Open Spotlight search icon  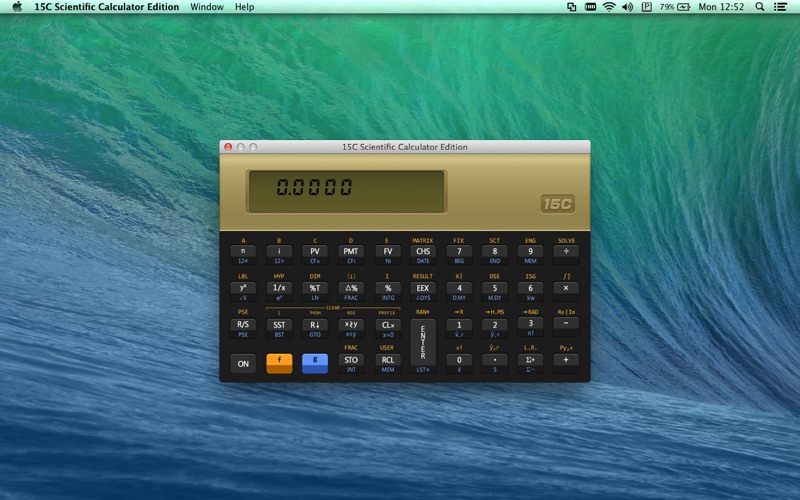tap(760, 7)
